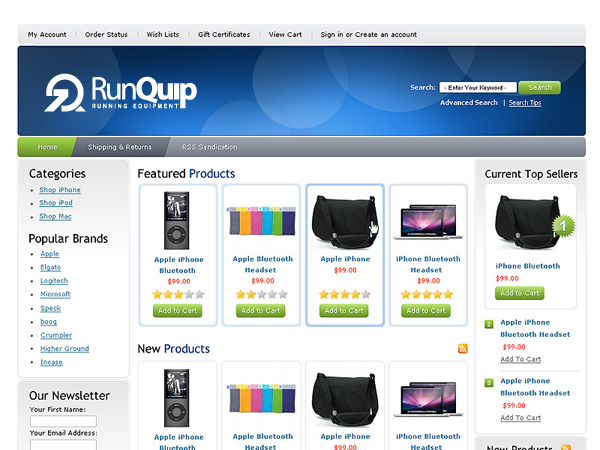Add featured Apple iPhone to cart
This screenshot has height=450, width=600.
(344, 311)
